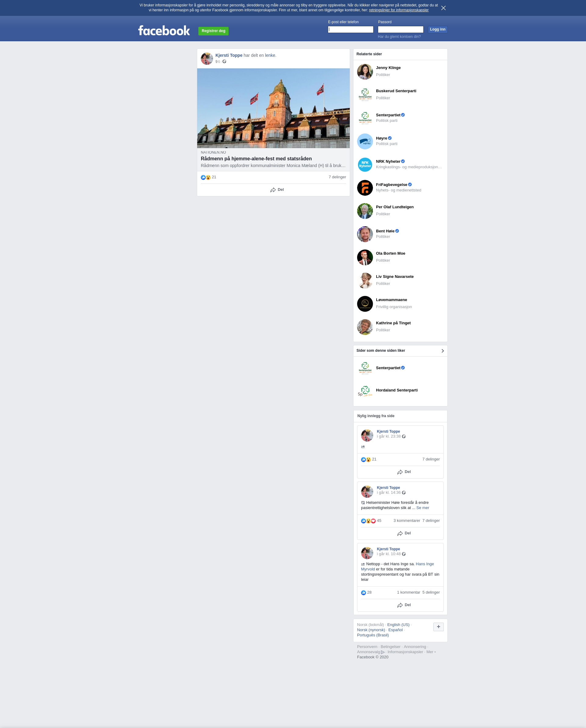This screenshot has height=728, width=586.
Task: Open the Personvern footer link
Action: (x=367, y=647)
